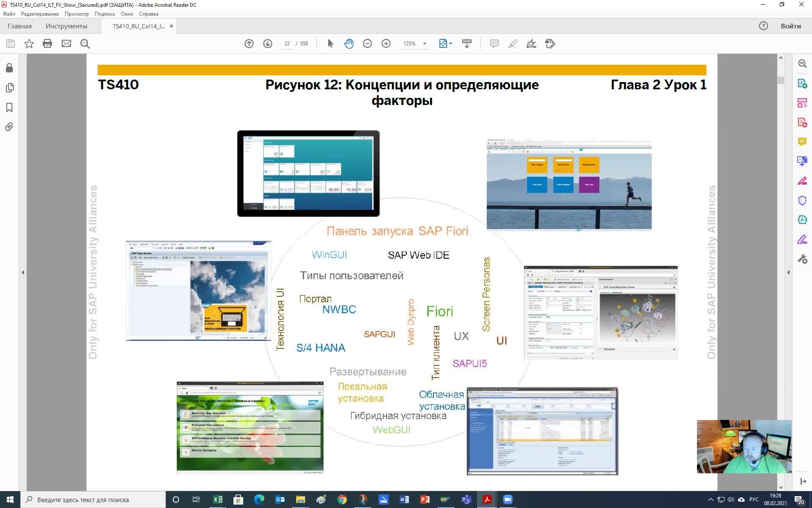Open the Redact pen tool in the right panel
This screenshot has height=508, width=812.
[x=802, y=181]
